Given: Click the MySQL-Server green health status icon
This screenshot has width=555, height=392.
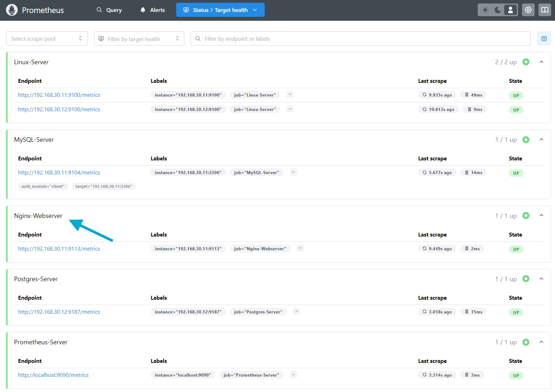Looking at the screenshot, I should pyautogui.click(x=526, y=140).
